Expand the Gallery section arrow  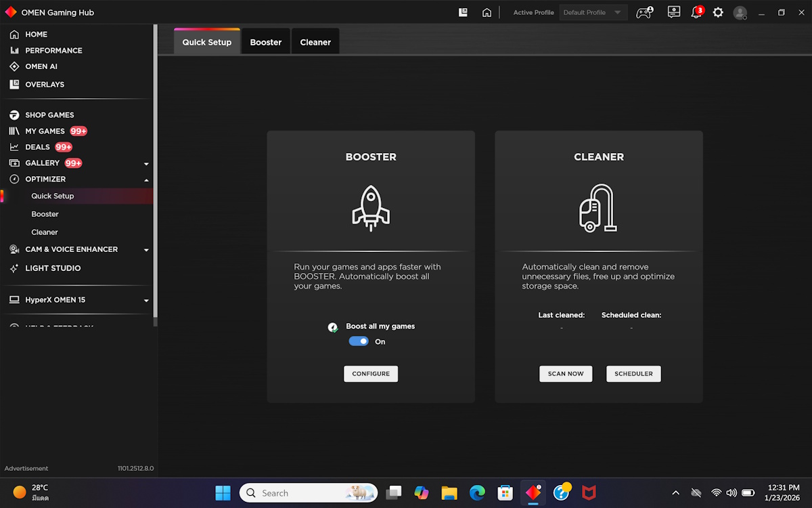click(x=146, y=164)
